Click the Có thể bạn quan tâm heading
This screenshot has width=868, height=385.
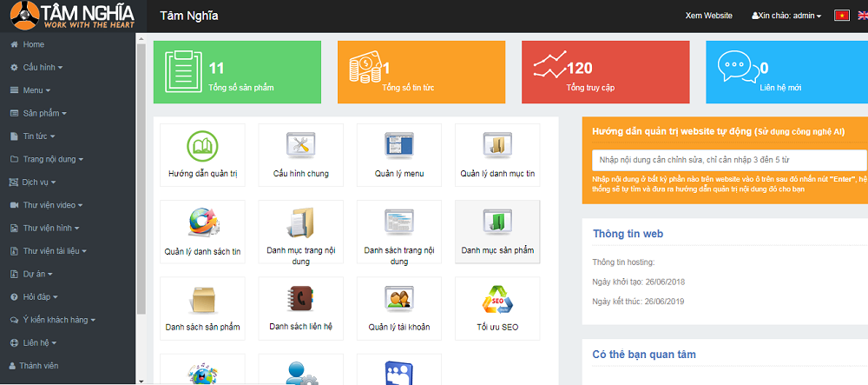coord(644,355)
